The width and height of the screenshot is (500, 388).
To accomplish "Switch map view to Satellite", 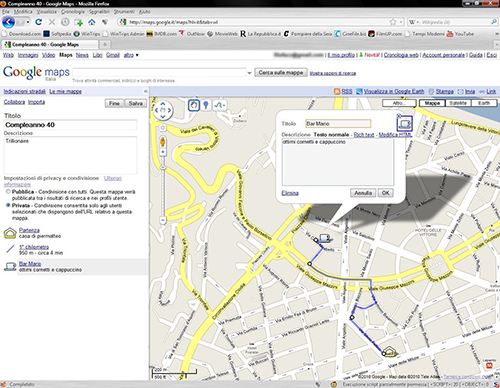I will tap(458, 103).
